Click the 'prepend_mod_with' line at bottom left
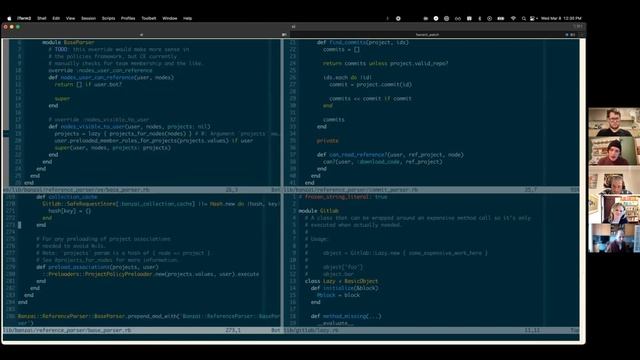Screen dimensions: 640x360 click(x=149, y=316)
